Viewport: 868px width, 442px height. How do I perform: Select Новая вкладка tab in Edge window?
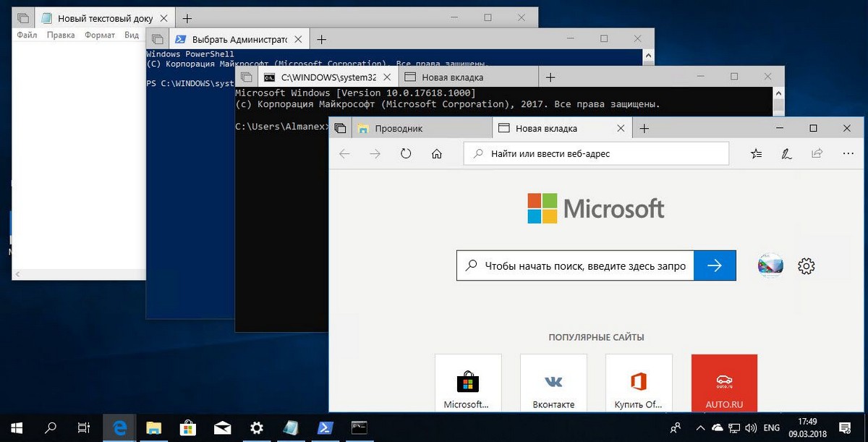pyautogui.click(x=553, y=128)
